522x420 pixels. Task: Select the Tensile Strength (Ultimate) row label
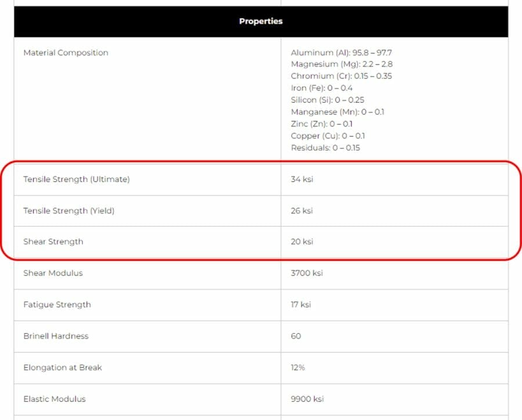point(77,179)
